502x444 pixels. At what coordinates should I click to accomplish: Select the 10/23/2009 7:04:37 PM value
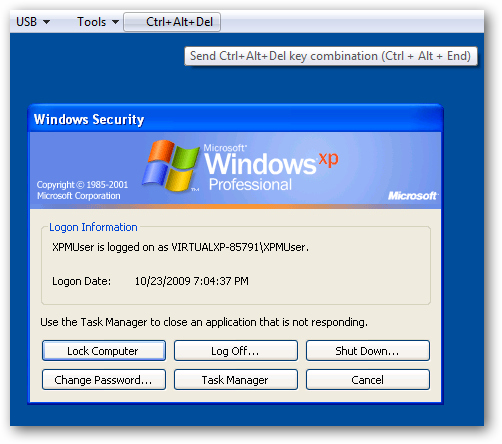(x=192, y=281)
